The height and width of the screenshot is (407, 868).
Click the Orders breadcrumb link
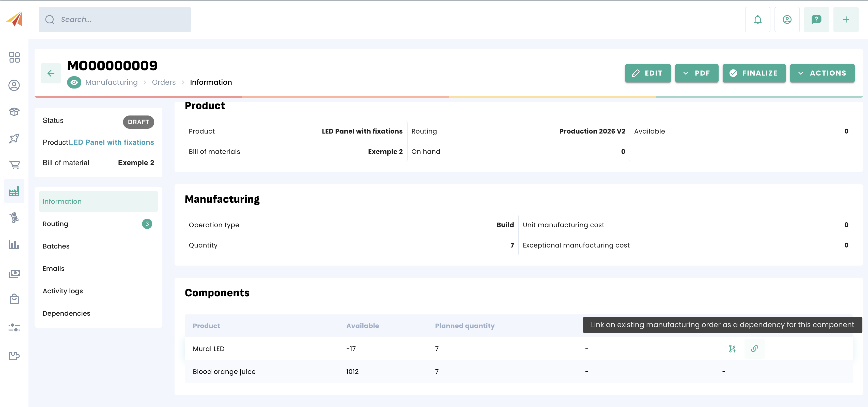point(164,82)
